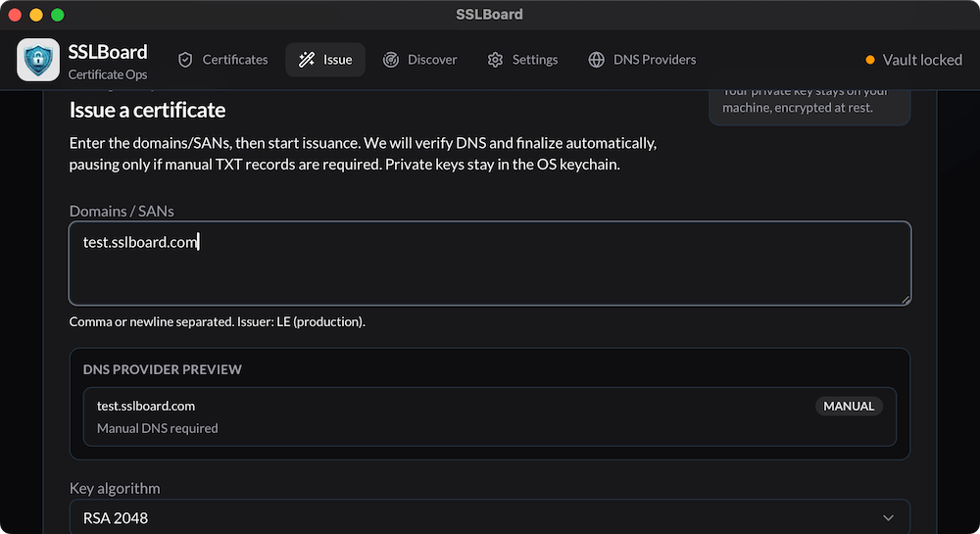
Task: Click the MANUAL badge for test.sslboard.com
Action: pos(849,406)
